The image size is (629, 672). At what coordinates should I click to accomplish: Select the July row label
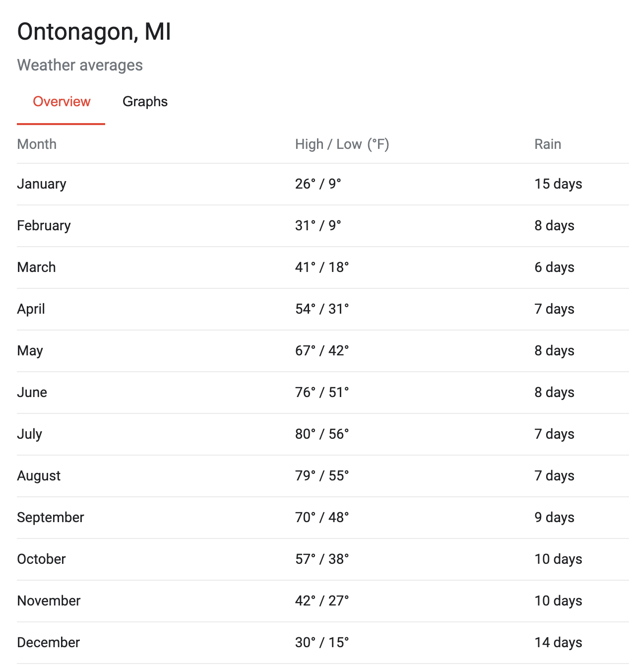30,434
